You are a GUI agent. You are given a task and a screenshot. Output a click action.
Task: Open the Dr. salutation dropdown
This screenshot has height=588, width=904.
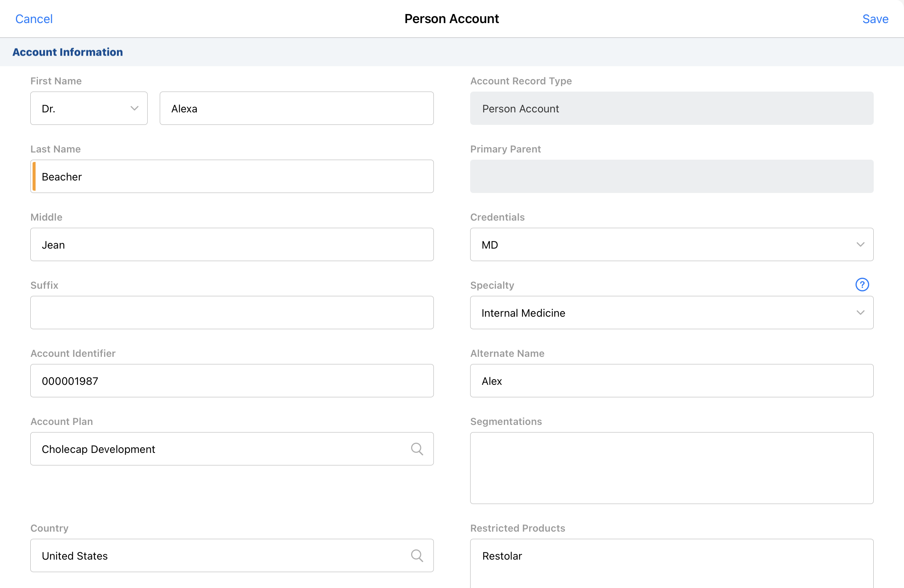(89, 109)
